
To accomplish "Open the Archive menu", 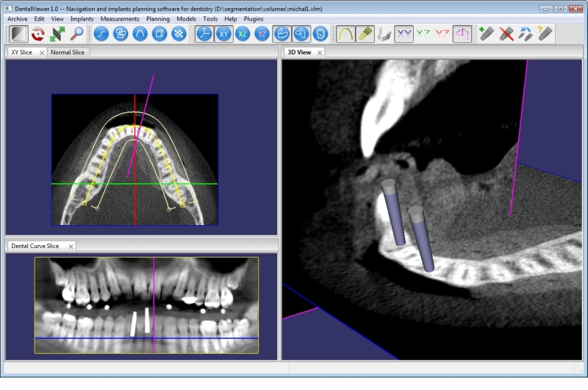I will (17, 19).
